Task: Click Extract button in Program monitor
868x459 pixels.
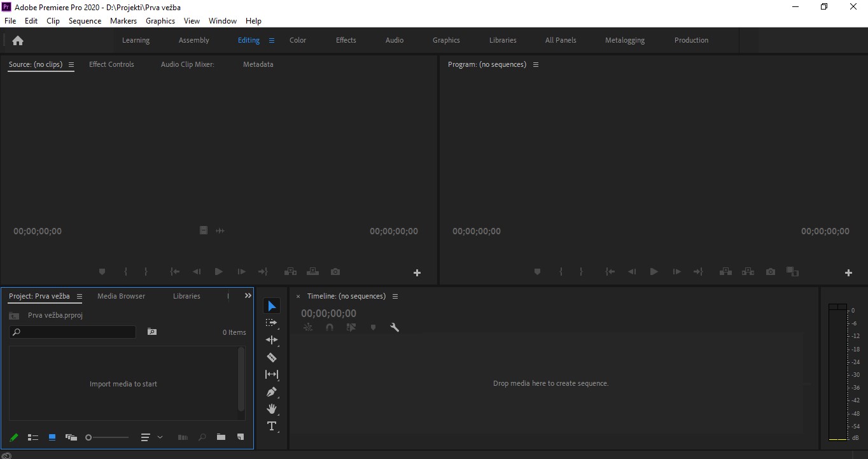Action: pyautogui.click(x=748, y=272)
